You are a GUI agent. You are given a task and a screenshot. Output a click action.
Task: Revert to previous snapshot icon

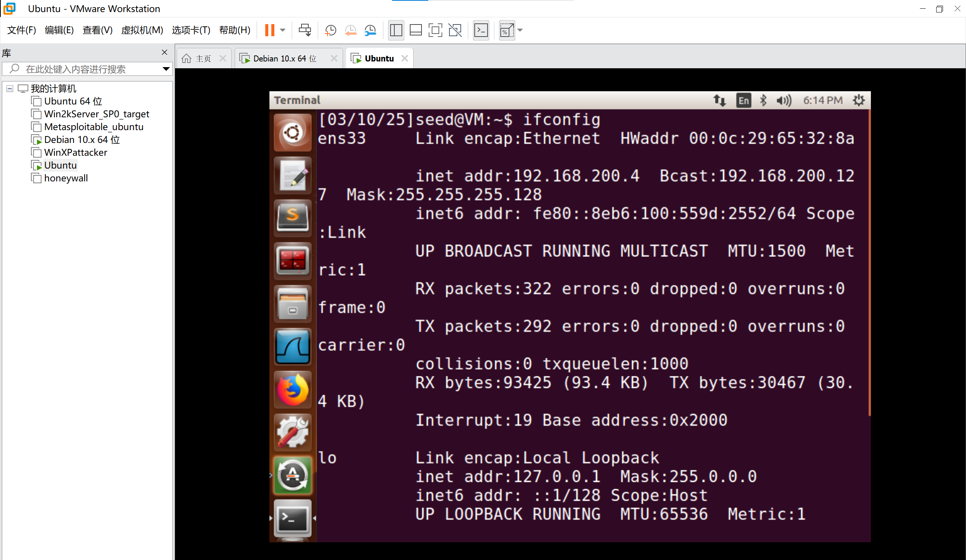pos(351,30)
